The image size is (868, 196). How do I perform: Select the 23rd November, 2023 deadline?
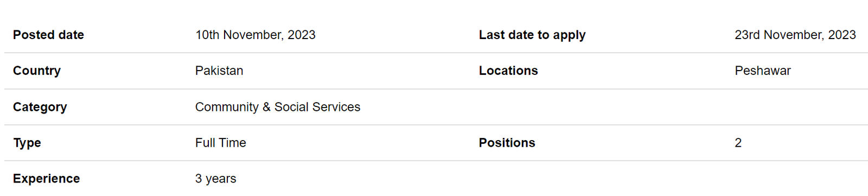point(795,35)
